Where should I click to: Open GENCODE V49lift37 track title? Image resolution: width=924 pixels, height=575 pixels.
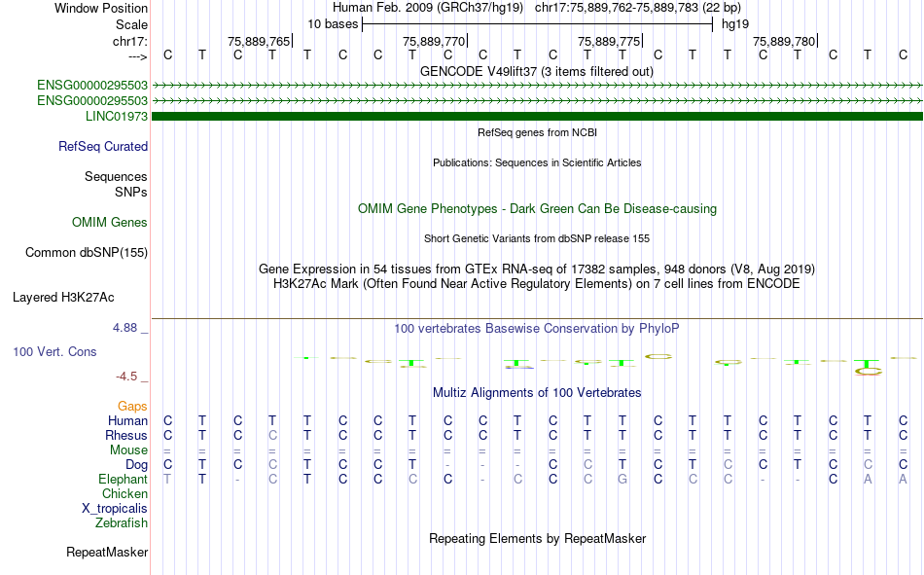[x=537, y=71]
